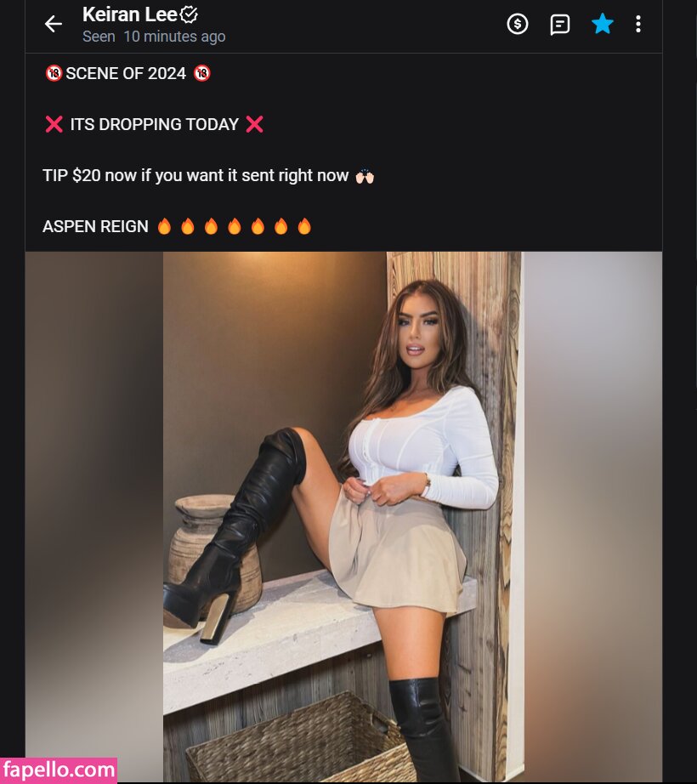Go back using the arrow icon
The image size is (697, 784).
[x=53, y=24]
